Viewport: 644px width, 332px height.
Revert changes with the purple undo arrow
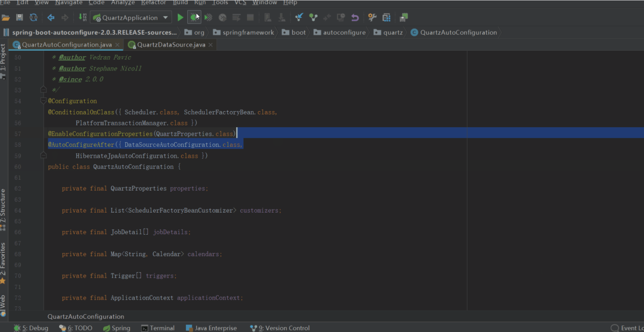(355, 17)
